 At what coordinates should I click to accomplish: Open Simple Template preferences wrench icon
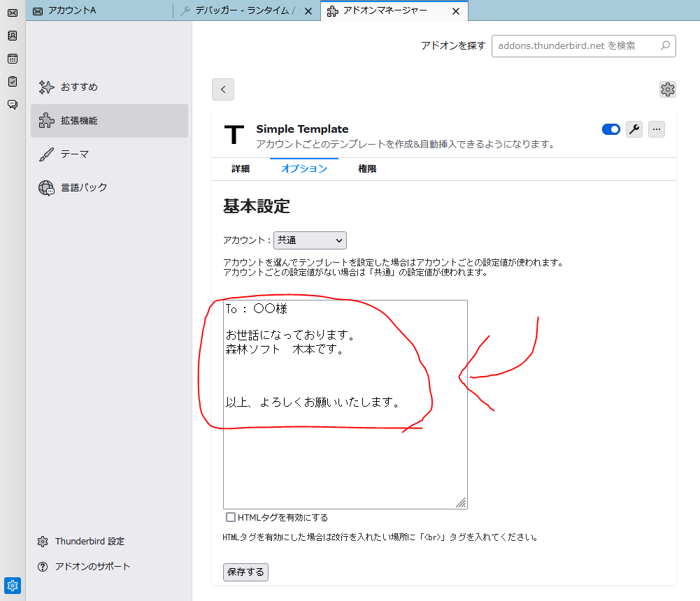coord(634,129)
